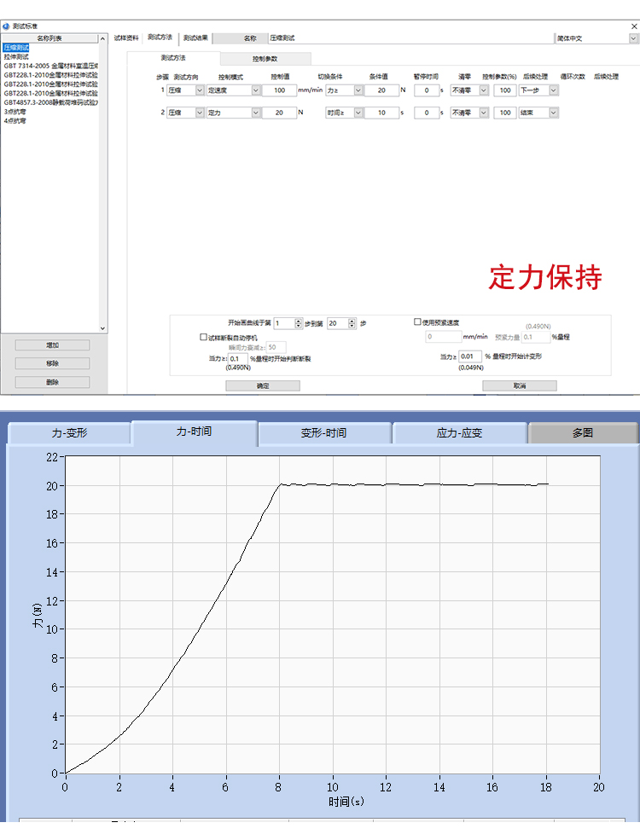Click the 测试标准 window title icon

pyautogui.click(x=7, y=26)
